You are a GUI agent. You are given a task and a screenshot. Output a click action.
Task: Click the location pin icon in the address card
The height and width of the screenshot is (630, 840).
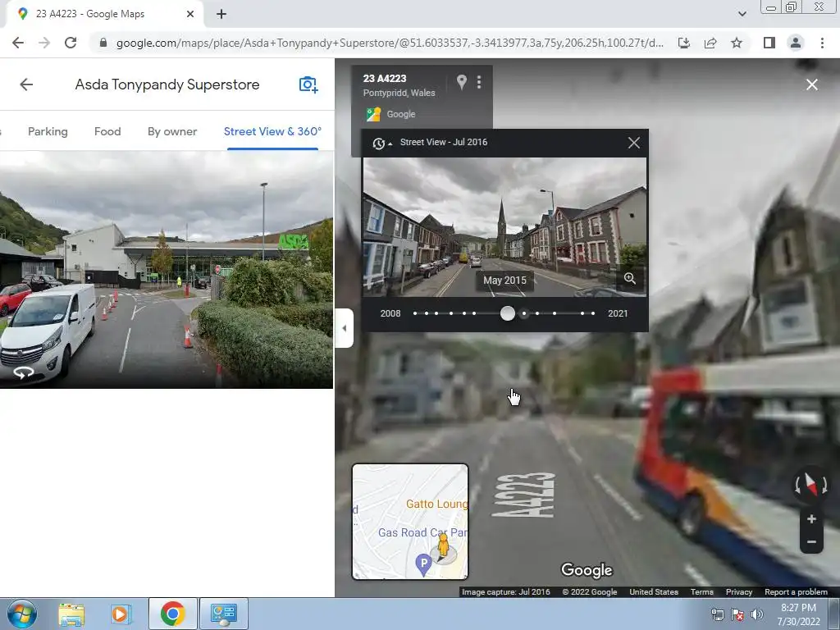pyautogui.click(x=461, y=82)
